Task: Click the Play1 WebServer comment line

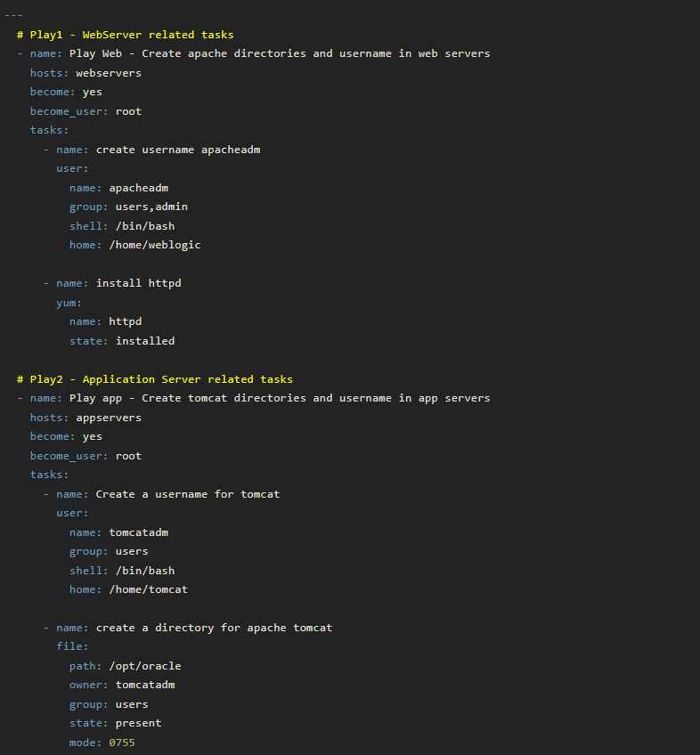Action: pos(126,35)
